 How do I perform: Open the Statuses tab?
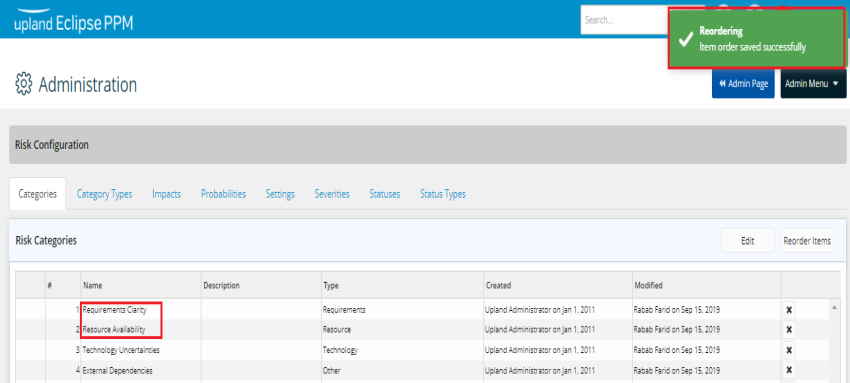[x=385, y=194]
